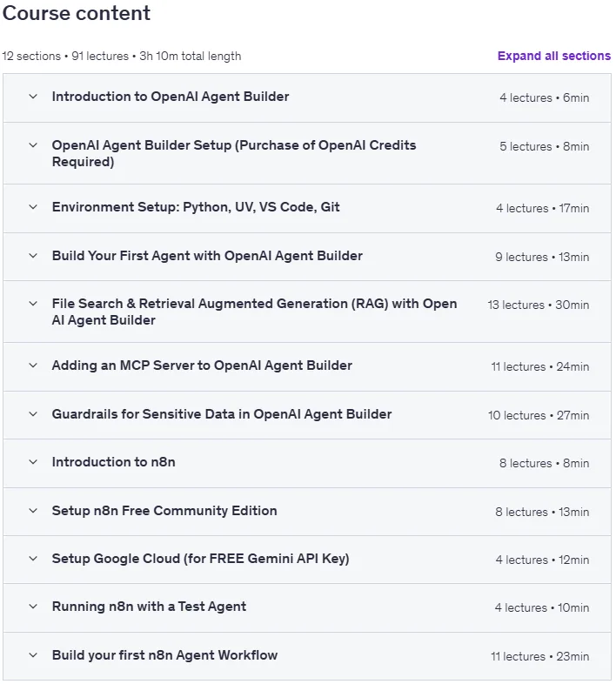The width and height of the screenshot is (616, 684).
Task: Select Build your first n8n Agent Workflow title
Action: 164,655
